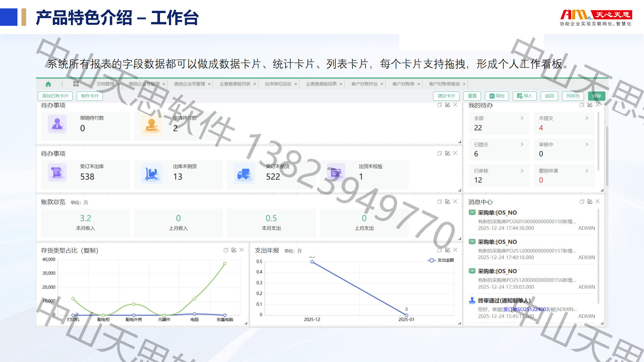Copy the 我的待办 card

click(582, 105)
